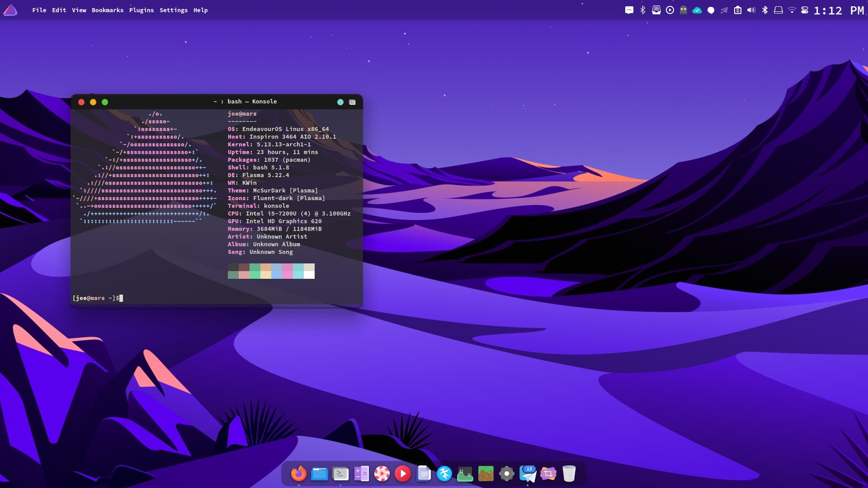Click the teal round button in Konsole titlebar
The image size is (868, 488).
[x=340, y=102]
